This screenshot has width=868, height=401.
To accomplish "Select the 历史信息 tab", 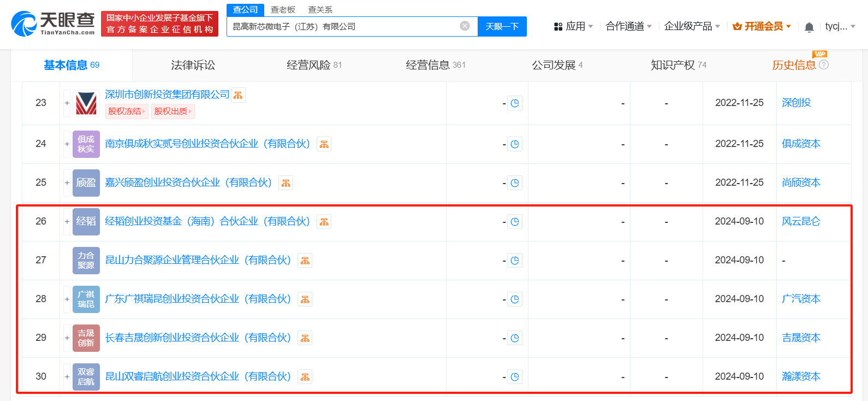I will tap(794, 65).
